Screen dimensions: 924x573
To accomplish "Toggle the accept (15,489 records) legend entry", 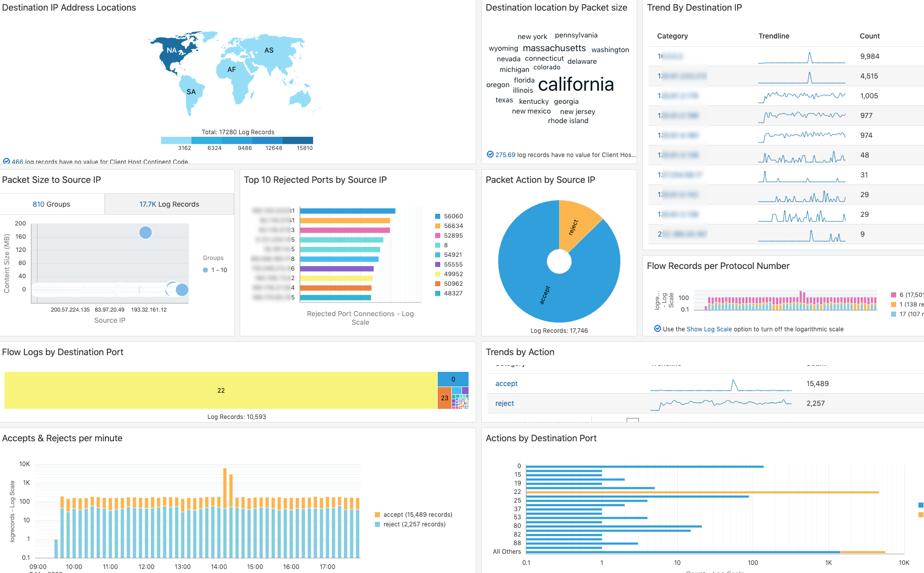I will pos(378,514).
